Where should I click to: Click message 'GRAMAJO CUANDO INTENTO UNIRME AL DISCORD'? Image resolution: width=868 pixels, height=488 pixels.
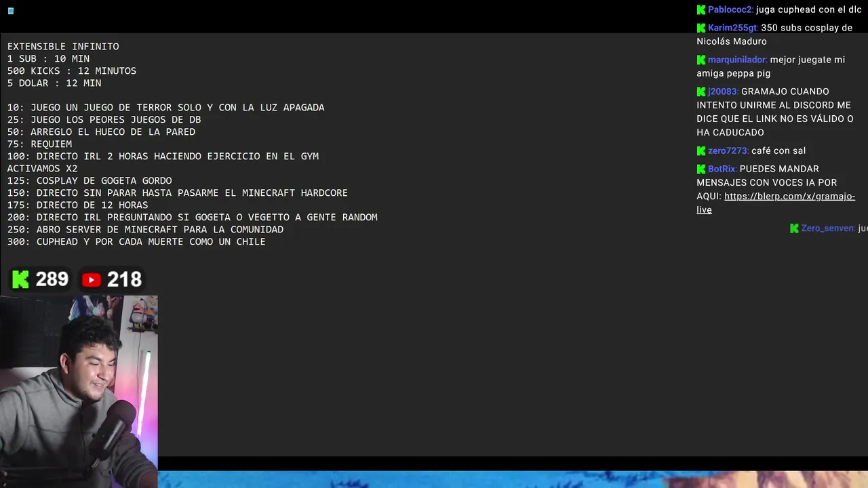(775, 112)
